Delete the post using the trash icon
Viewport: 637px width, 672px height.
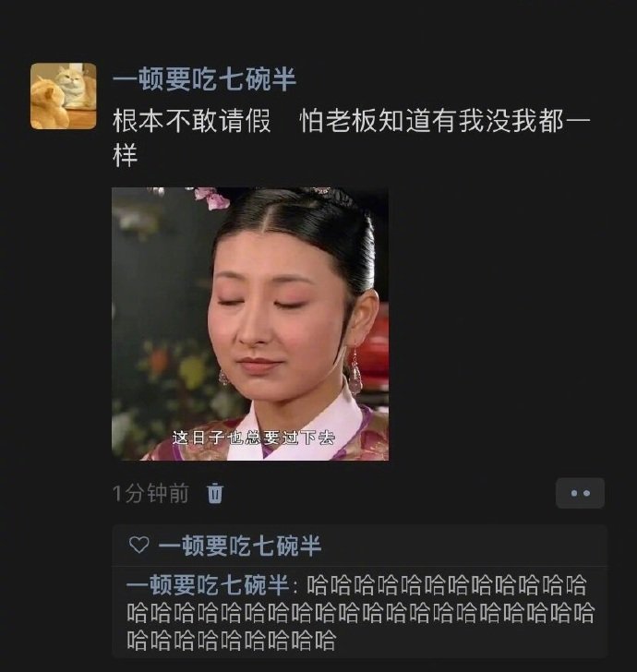(x=215, y=493)
